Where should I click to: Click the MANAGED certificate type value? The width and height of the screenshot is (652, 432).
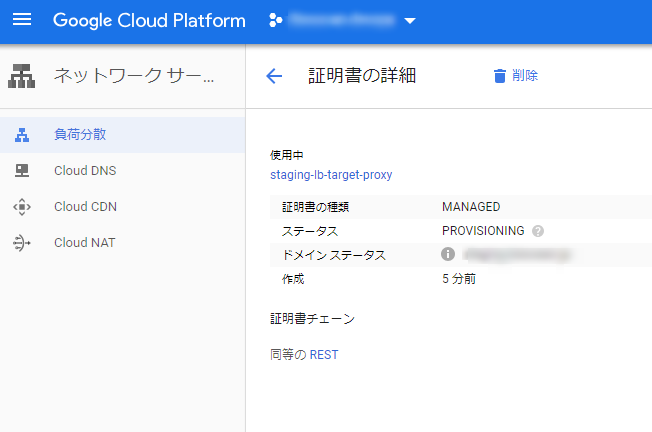coord(471,207)
